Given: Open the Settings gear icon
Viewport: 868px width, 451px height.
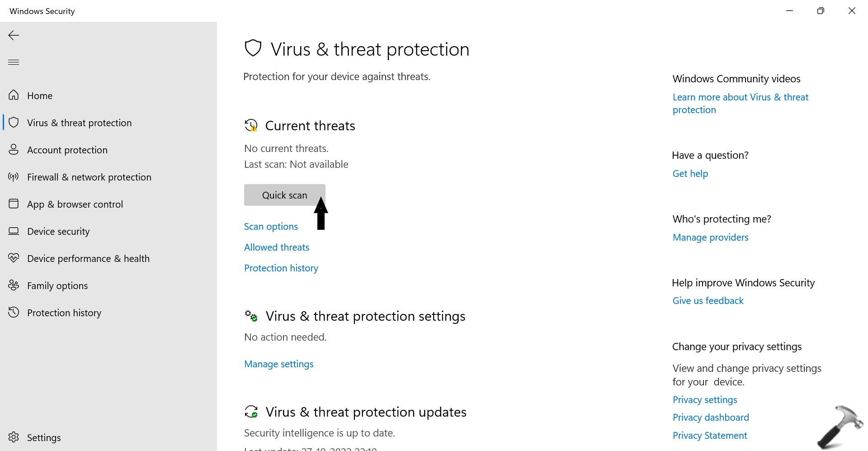Looking at the screenshot, I should coord(14,437).
